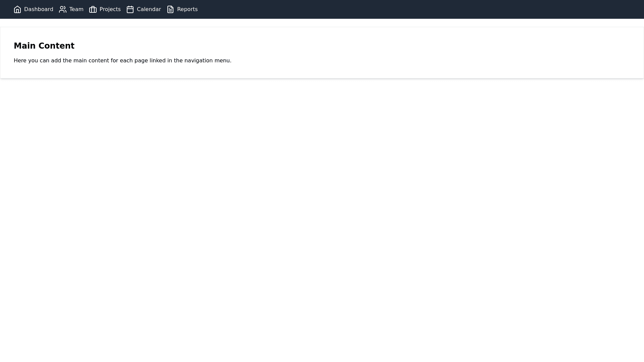The image size is (644, 362).
Task: Click empty right side of content card
Action: click(x=470, y=53)
